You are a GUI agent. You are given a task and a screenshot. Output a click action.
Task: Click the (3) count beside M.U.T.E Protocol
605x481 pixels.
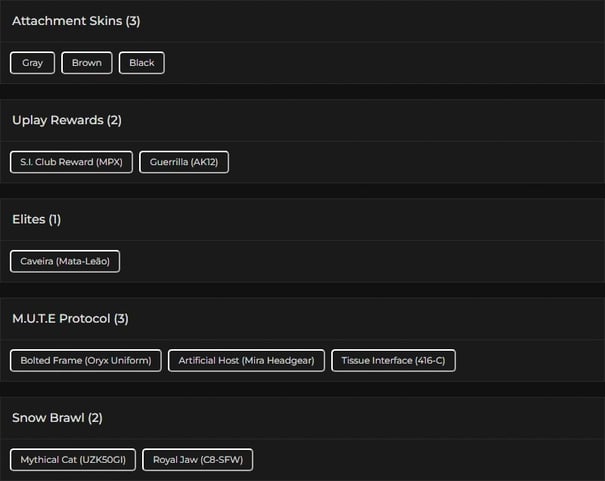[x=121, y=319]
